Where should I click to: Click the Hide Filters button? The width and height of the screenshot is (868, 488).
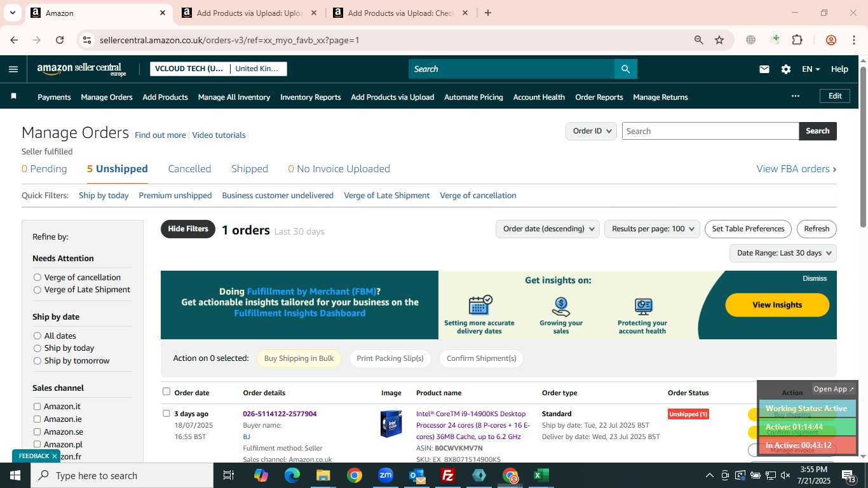point(188,229)
